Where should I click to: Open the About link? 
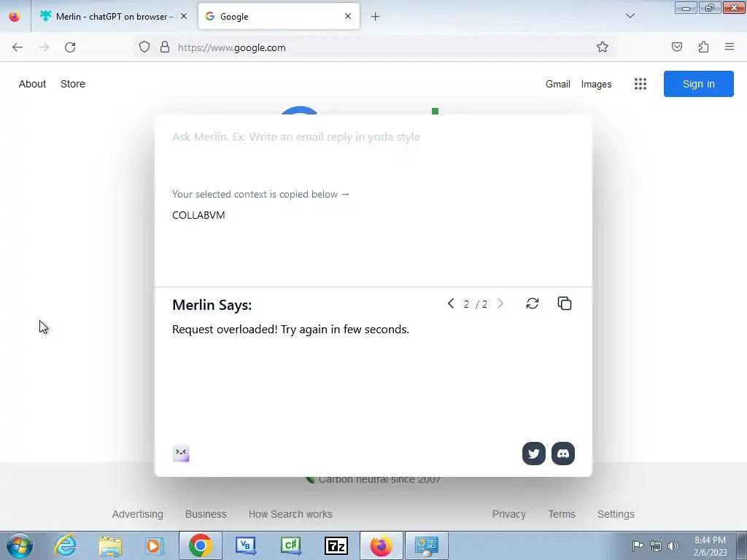[x=32, y=84]
